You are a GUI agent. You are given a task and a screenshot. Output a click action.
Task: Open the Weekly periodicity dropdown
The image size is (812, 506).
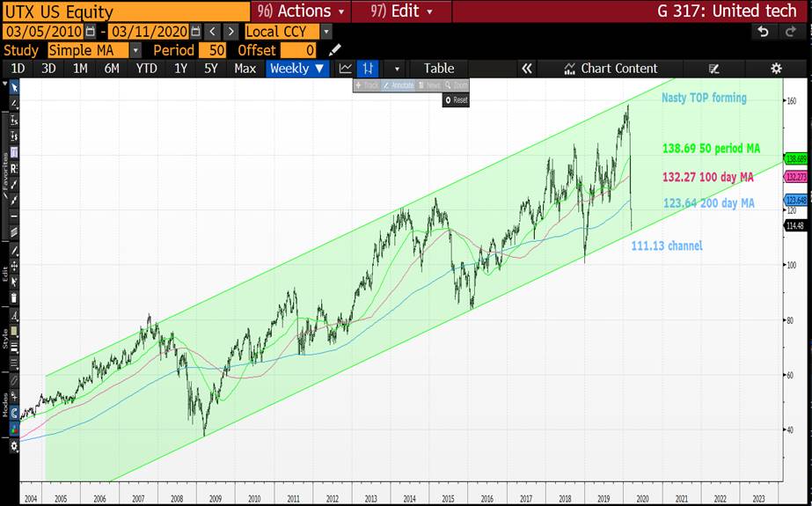click(297, 69)
